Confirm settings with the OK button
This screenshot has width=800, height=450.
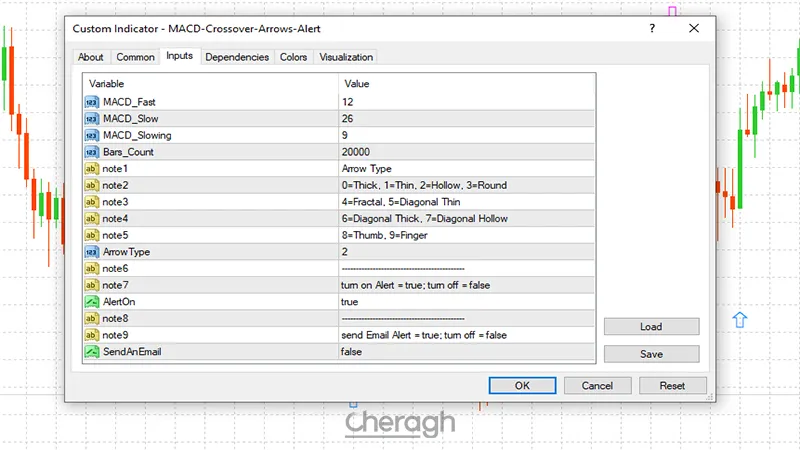coord(522,385)
